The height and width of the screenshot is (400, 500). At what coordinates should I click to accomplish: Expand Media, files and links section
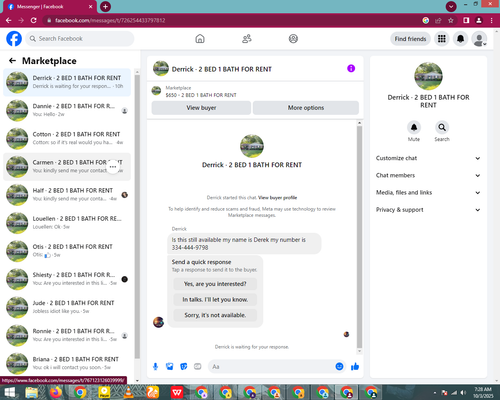coord(428,192)
